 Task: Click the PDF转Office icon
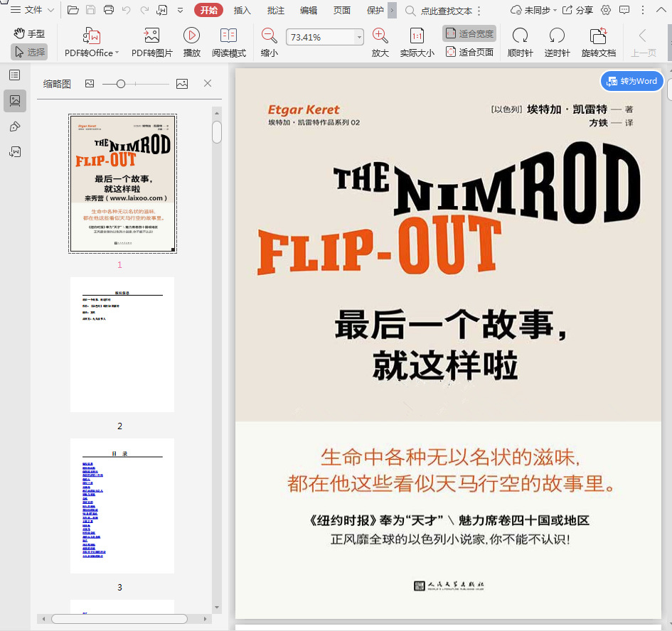pyautogui.click(x=91, y=36)
